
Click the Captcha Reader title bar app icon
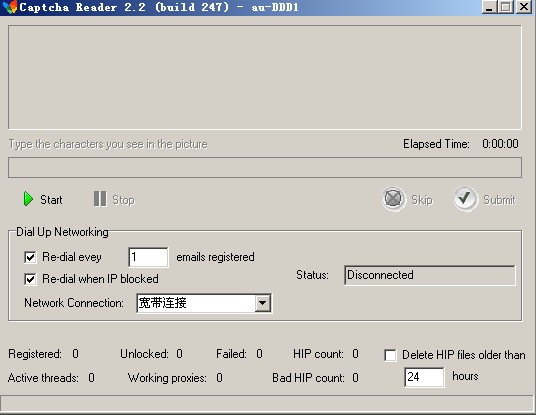10,6
